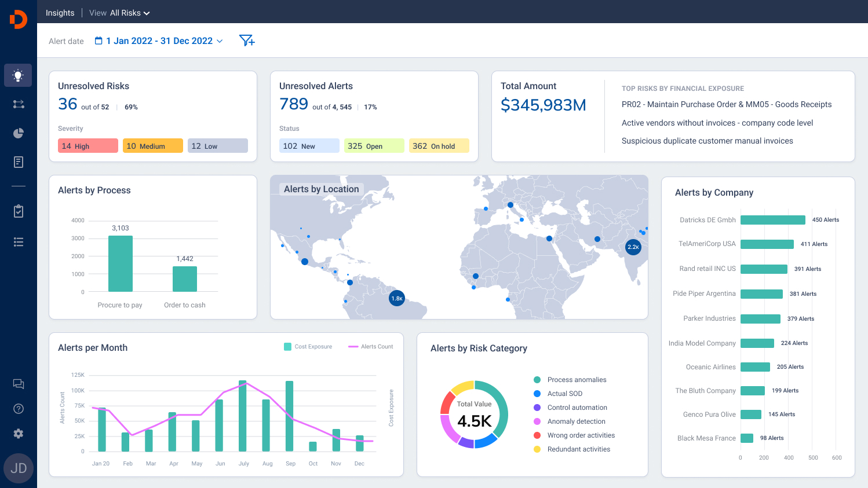Select Control automation in the risk legend
The image size is (868, 488).
(x=570, y=408)
